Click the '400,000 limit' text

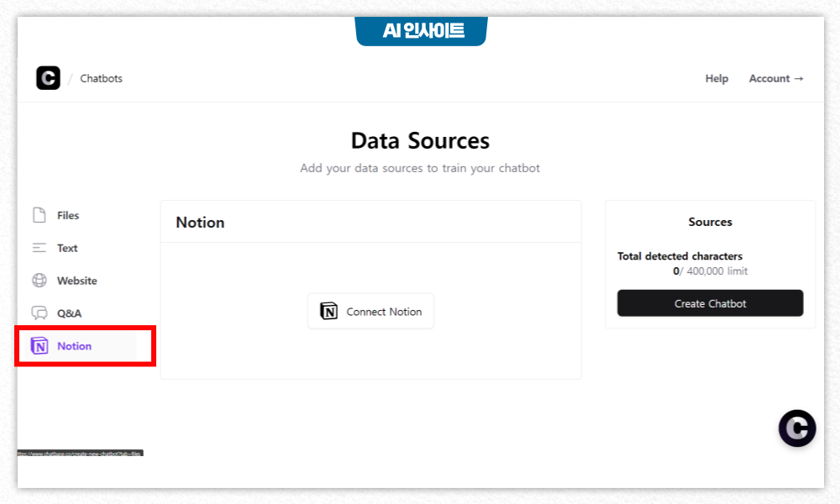click(x=717, y=271)
